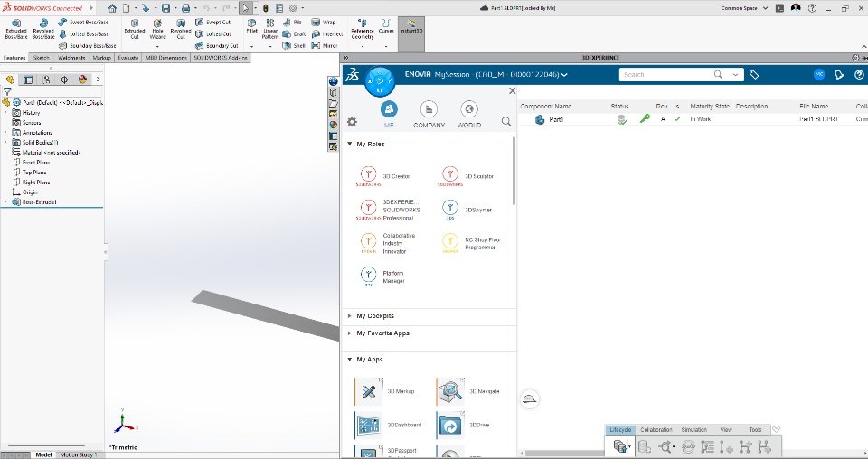Open the 3D Creator role
Viewport: 868px width, 459px height.
coord(383,176)
